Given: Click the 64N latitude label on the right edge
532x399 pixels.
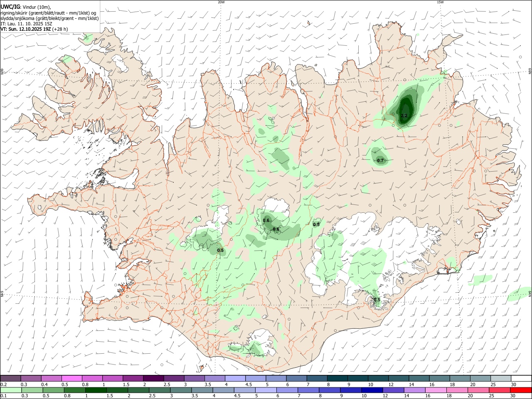Looking at the screenshot, I should (x=530, y=293).
